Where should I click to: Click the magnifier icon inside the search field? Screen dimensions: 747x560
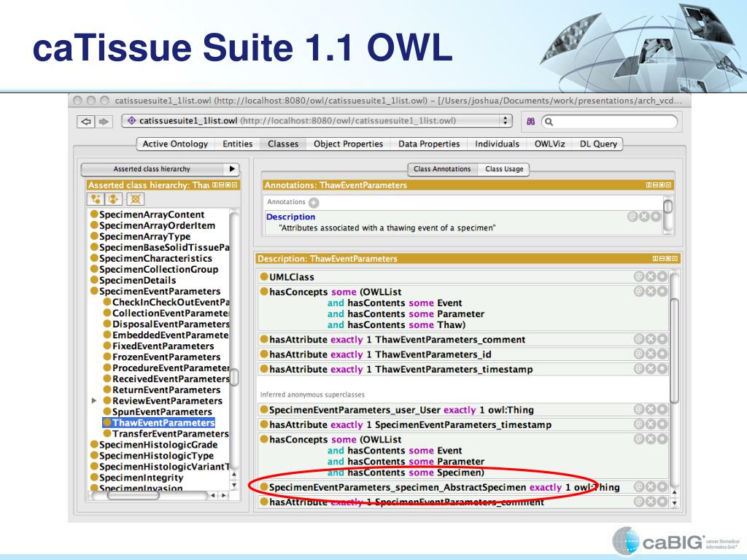549,122
